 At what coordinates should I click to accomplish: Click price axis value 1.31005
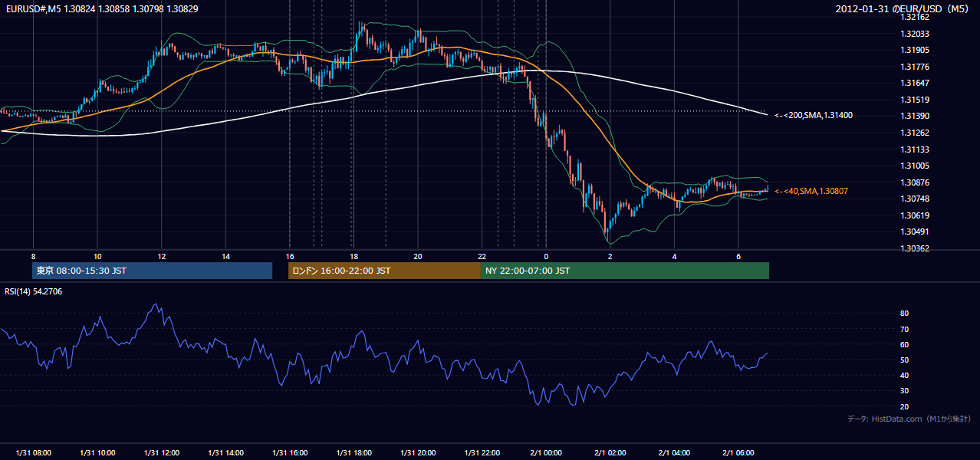click(914, 166)
